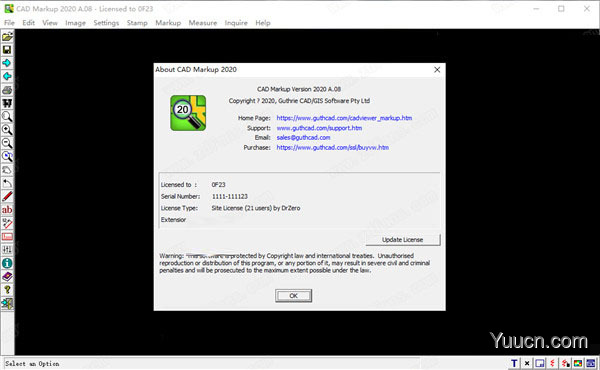600x370 pixels.
Task: Open the Image menu
Action: (75, 23)
